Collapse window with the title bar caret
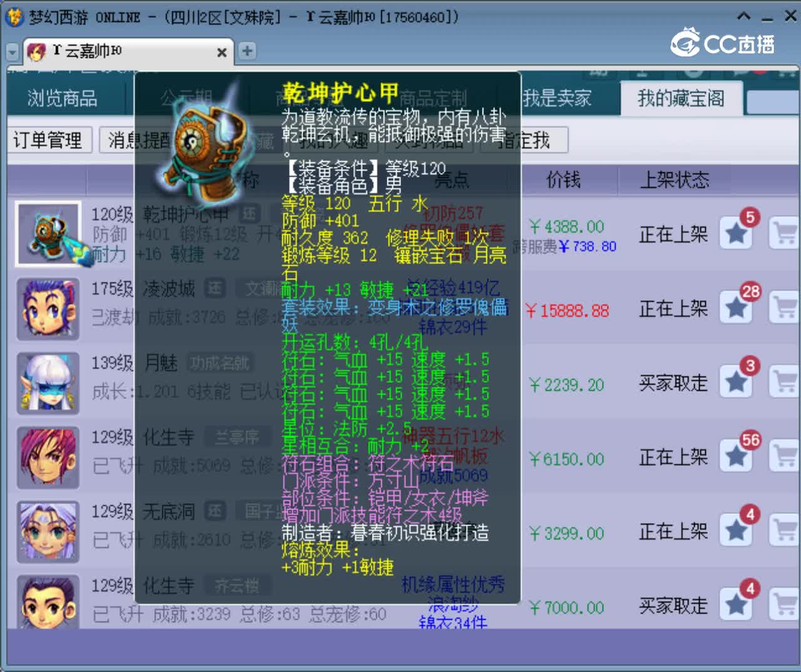This screenshot has height=672, width=801. (743, 17)
